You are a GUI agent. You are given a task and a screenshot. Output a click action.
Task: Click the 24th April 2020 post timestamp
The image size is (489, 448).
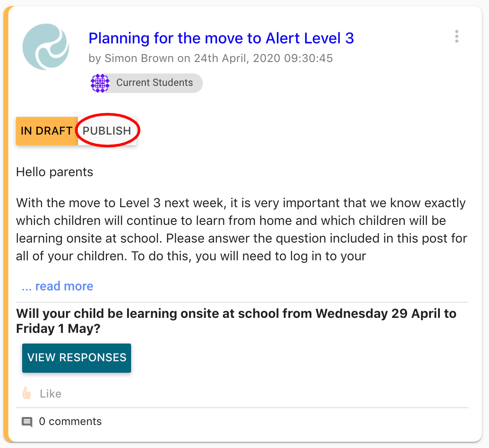264,58
